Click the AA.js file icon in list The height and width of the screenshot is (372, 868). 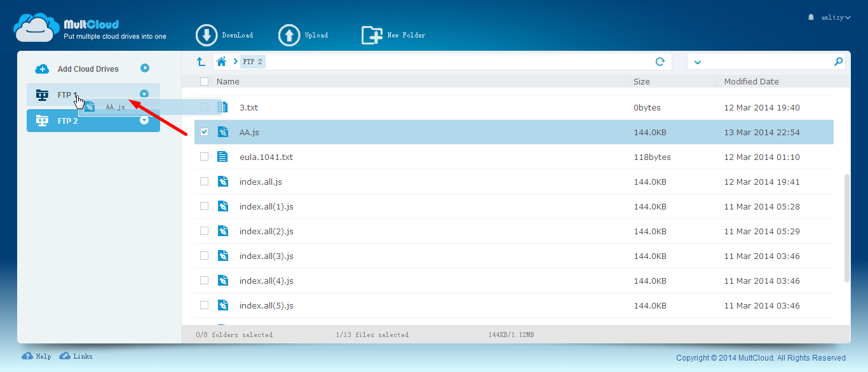tap(222, 132)
